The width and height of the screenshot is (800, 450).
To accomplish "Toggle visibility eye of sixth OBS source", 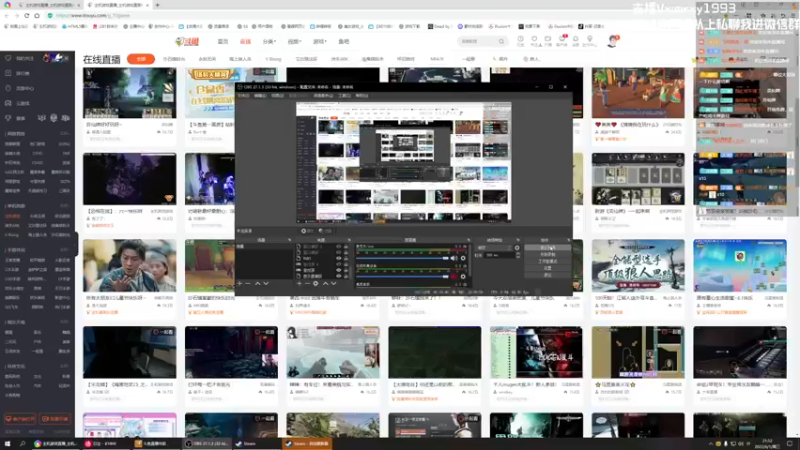I will pyautogui.click(x=338, y=276).
